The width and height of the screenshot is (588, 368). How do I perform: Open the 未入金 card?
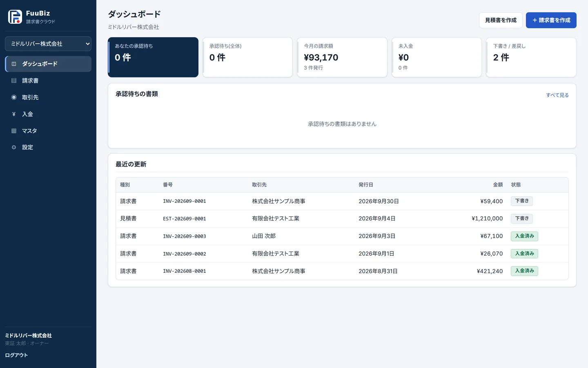(437, 57)
